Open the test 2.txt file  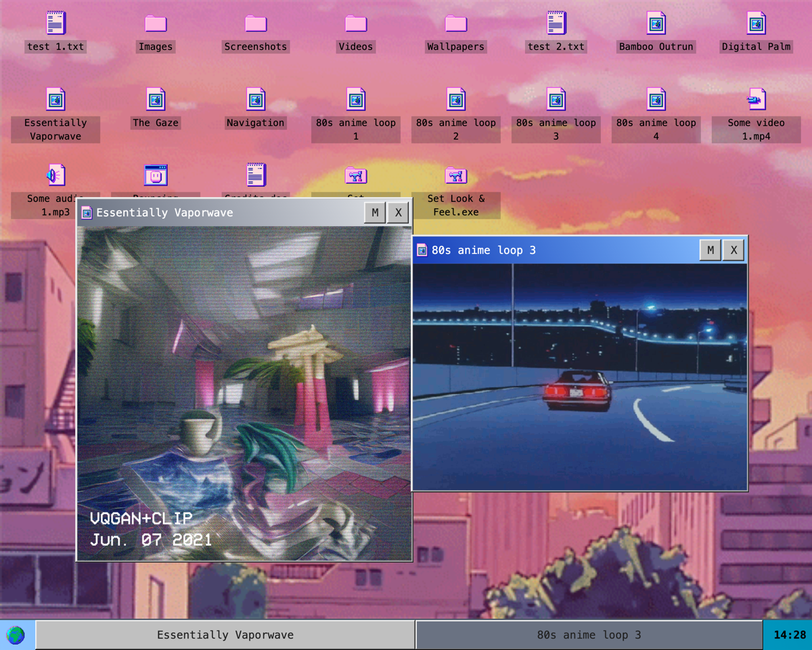click(x=556, y=23)
